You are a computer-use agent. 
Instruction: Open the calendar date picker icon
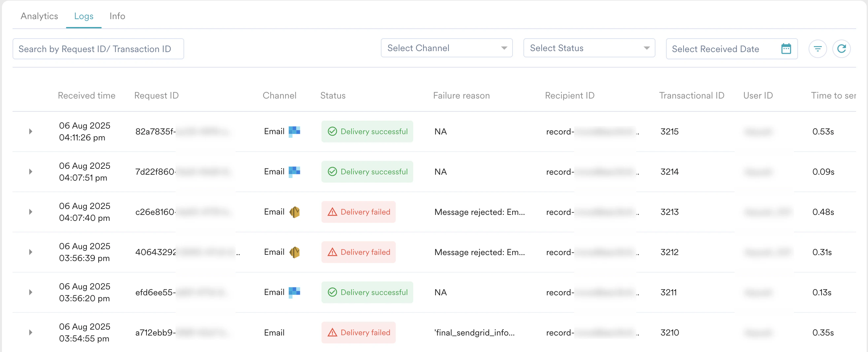[786, 49]
